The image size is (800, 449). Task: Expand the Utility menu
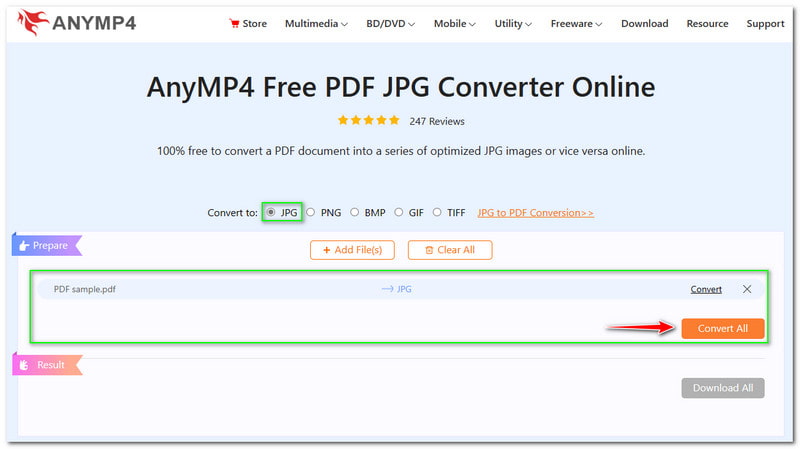click(x=513, y=23)
